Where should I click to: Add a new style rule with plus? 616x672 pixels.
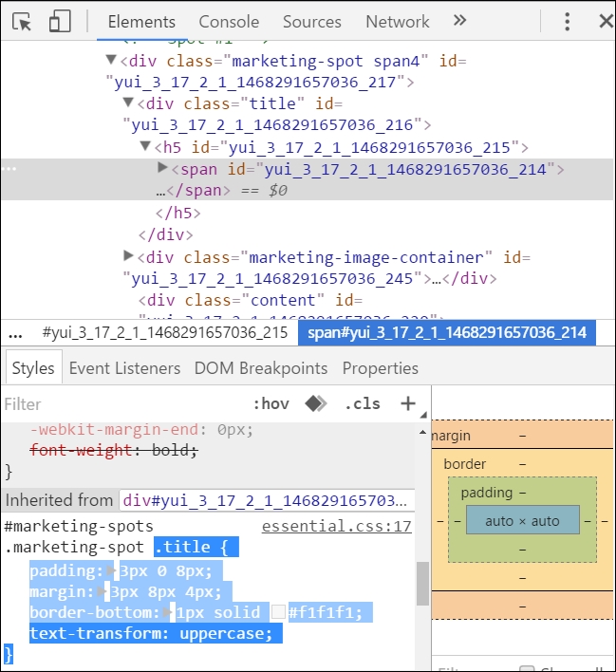tap(408, 403)
